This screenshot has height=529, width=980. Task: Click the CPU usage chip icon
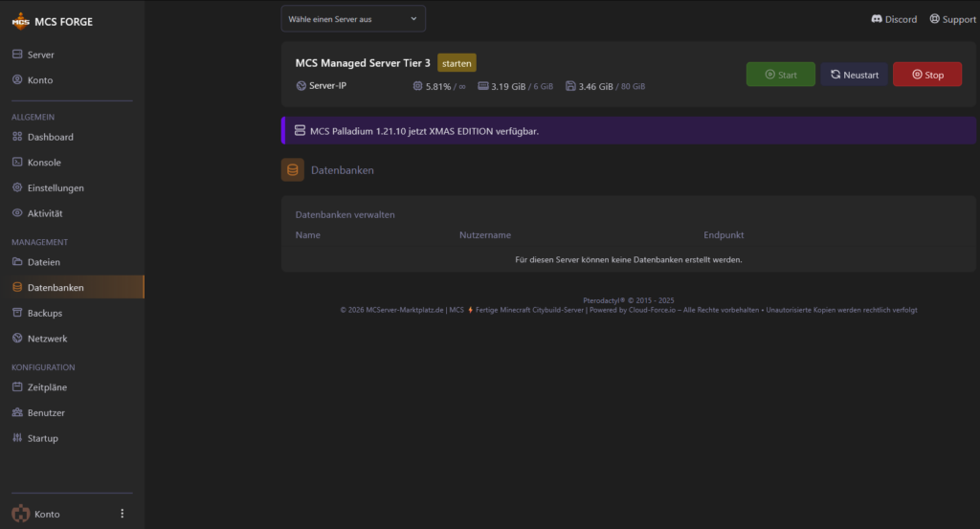(x=417, y=85)
